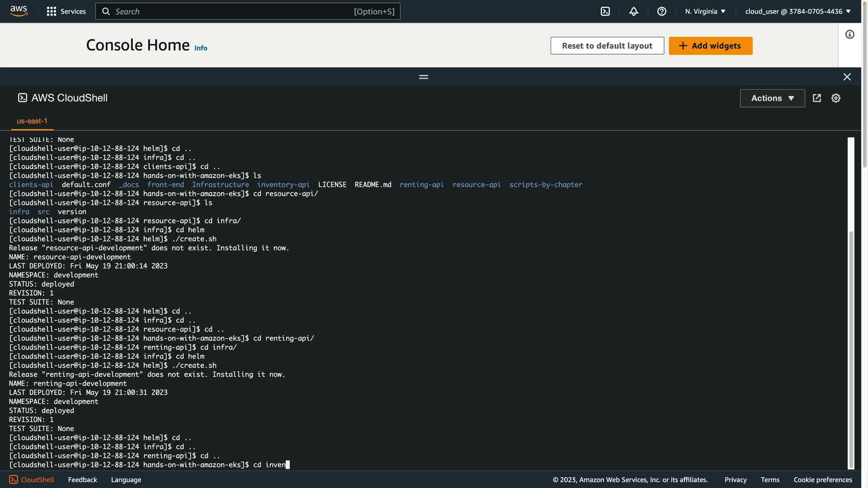Click the CloudShell panel resize handle

pos(423,77)
